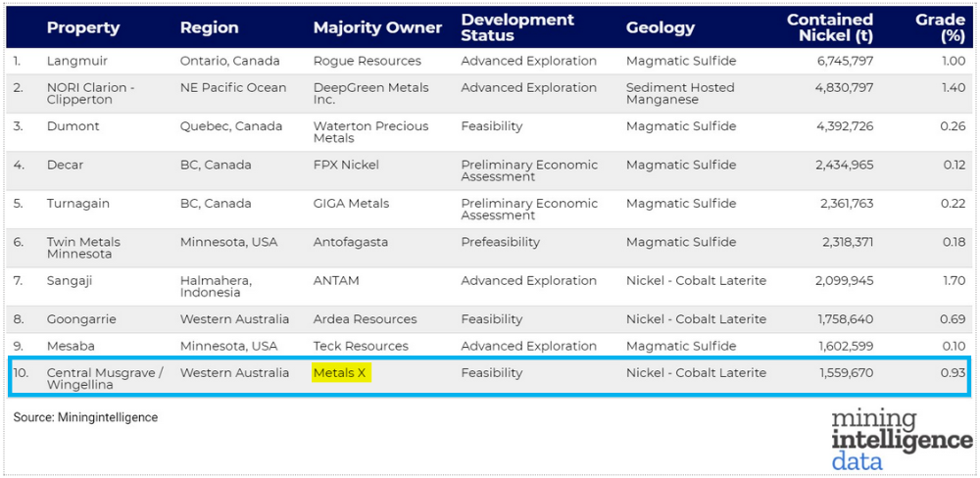980x478 pixels.
Task: Select the Geology column header
Action: [x=661, y=28]
